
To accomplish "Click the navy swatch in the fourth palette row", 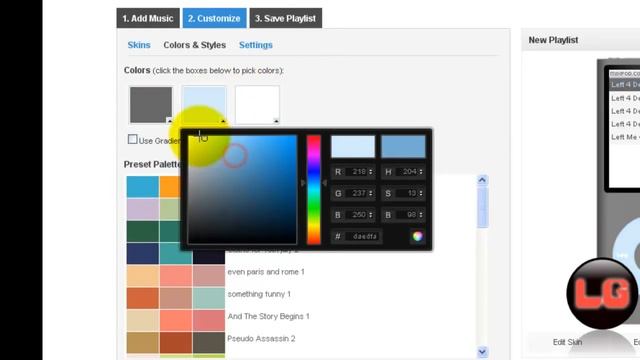I will pos(142,253).
